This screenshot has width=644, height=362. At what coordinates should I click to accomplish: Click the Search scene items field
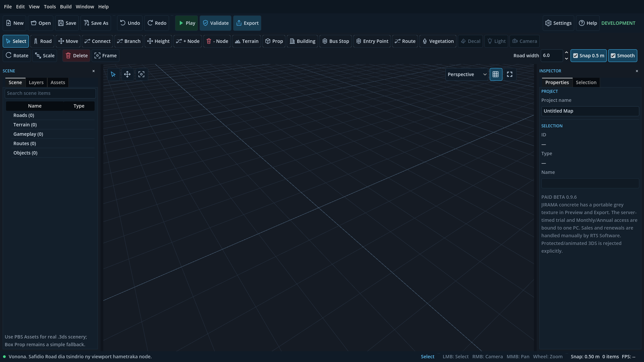[x=50, y=93]
